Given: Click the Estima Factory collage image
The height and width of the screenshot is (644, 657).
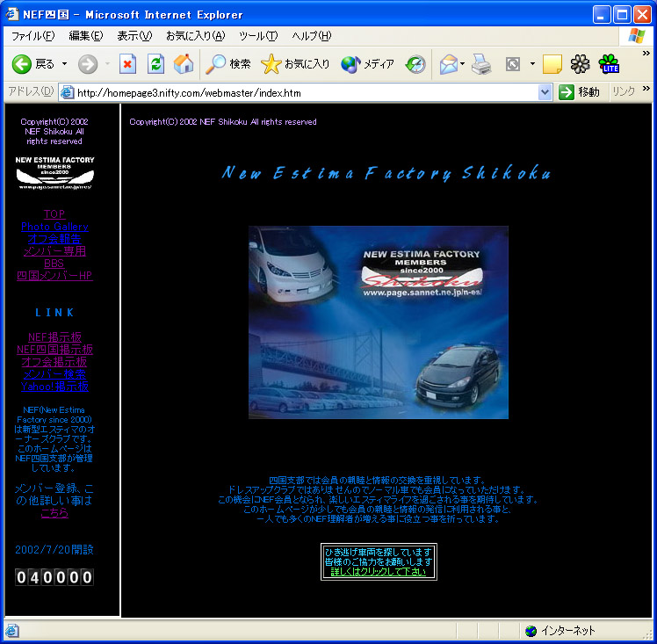Looking at the screenshot, I should pyautogui.click(x=379, y=322).
